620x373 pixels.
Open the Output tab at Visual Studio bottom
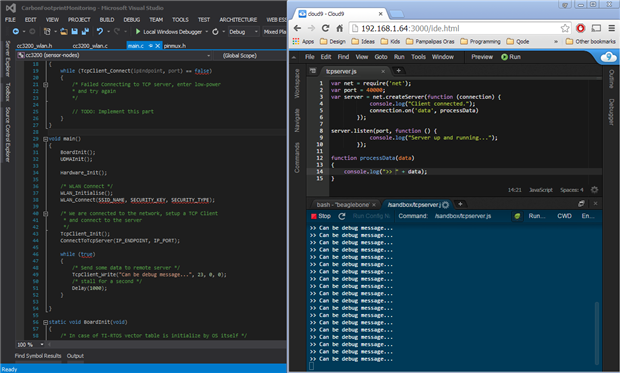pos(75,356)
